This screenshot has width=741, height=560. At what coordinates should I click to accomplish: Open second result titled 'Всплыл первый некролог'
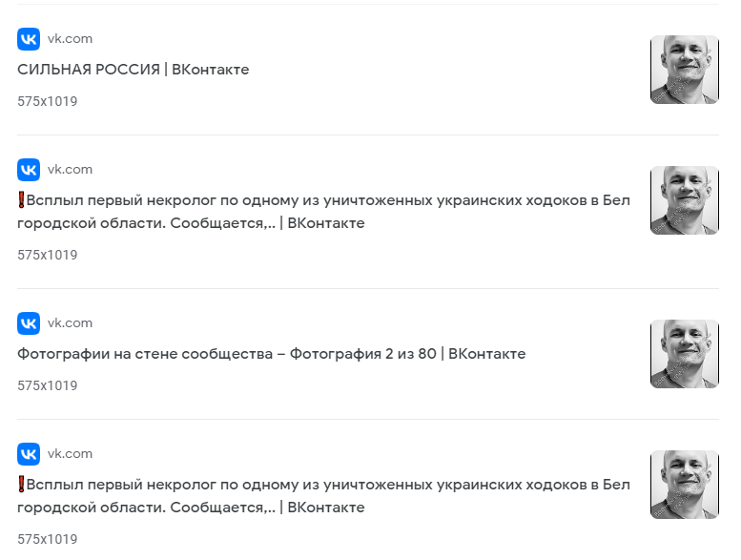tap(323, 212)
